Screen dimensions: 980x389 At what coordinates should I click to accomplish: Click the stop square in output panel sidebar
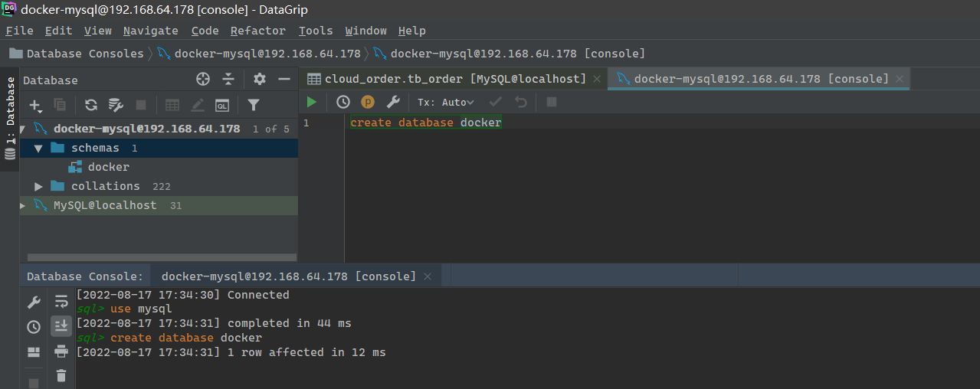click(34, 382)
